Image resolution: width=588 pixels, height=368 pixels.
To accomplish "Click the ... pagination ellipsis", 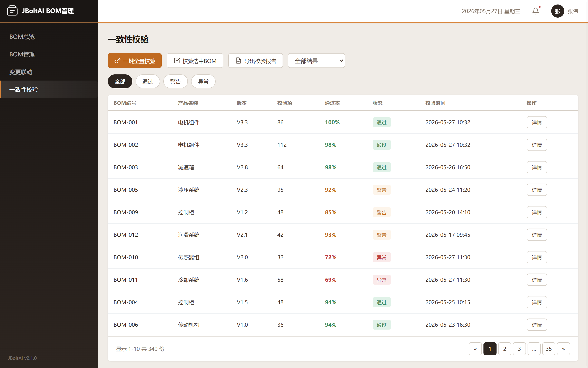I will [x=534, y=349].
